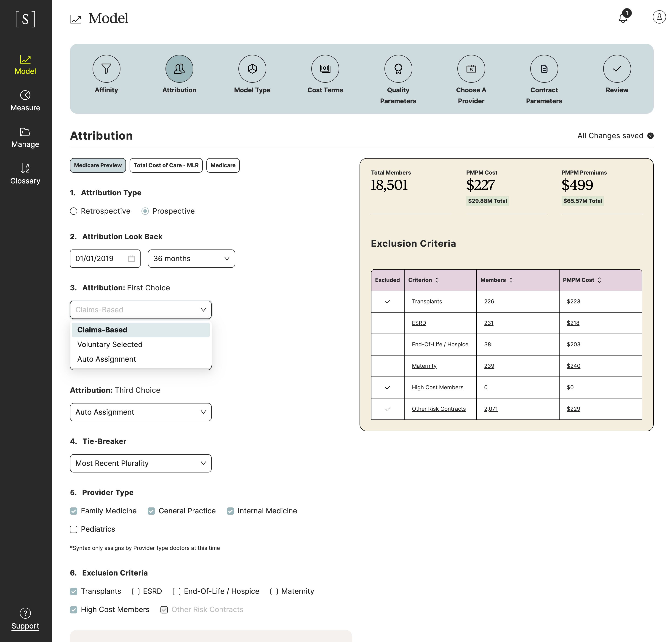Go to Model in sidebar

(x=25, y=65)
